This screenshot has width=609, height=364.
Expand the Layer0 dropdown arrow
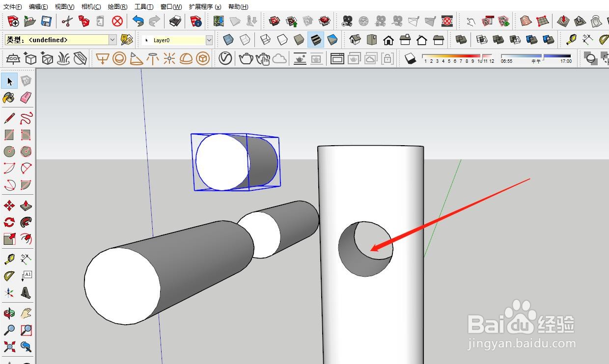[x=209, y=40]
